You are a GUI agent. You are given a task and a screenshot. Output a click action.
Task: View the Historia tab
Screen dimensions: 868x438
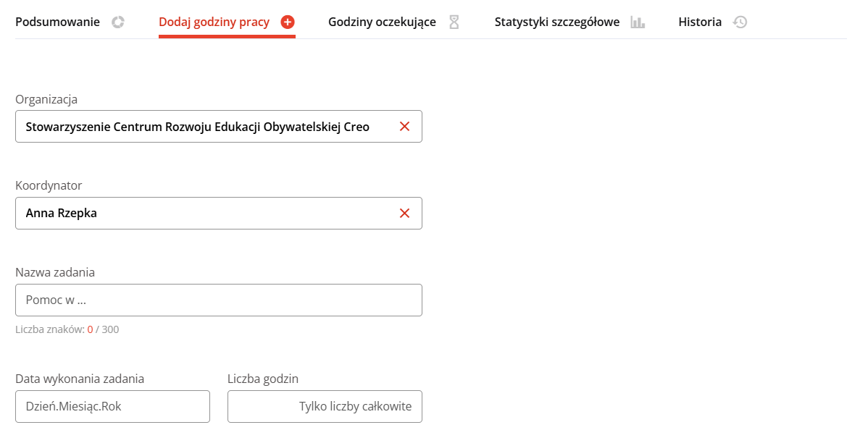click(x=712, y=22)
